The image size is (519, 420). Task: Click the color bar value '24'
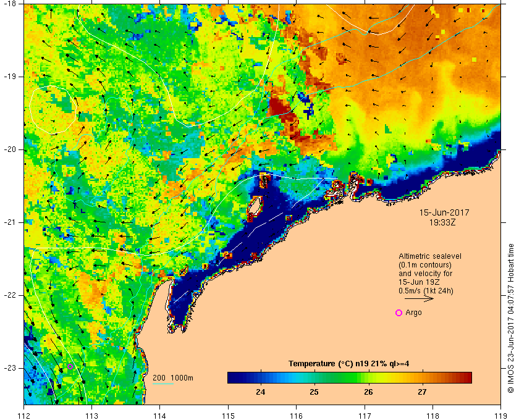[x=261, y=392]
